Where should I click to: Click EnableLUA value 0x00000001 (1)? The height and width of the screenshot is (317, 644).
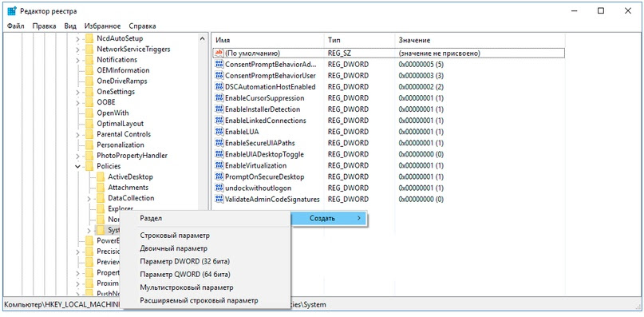pyautogui.click(x=421, y=132)
